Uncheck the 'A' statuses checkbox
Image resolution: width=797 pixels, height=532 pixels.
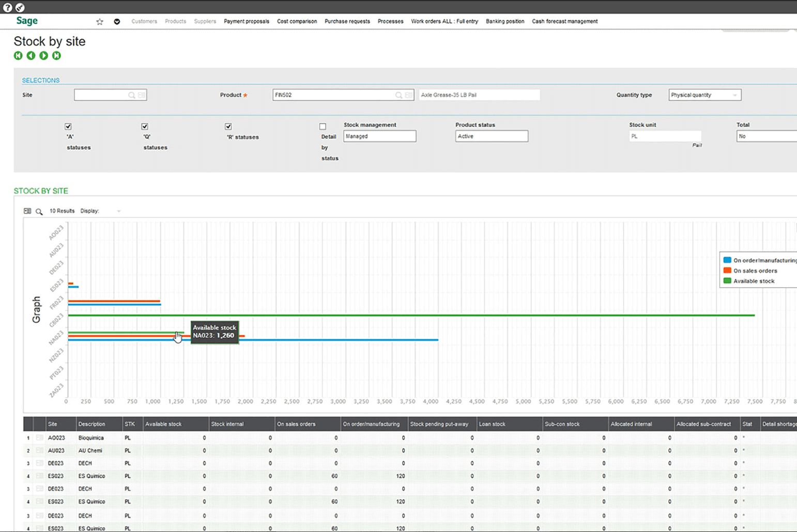point(68,127)
